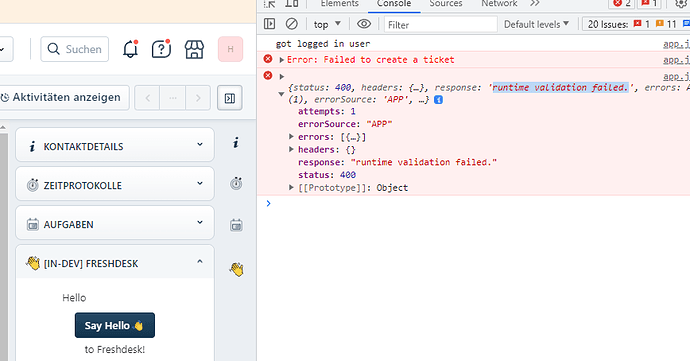
Task: Click the time logs stopwatch icon in side rail
Action: [x=236, y=183]
